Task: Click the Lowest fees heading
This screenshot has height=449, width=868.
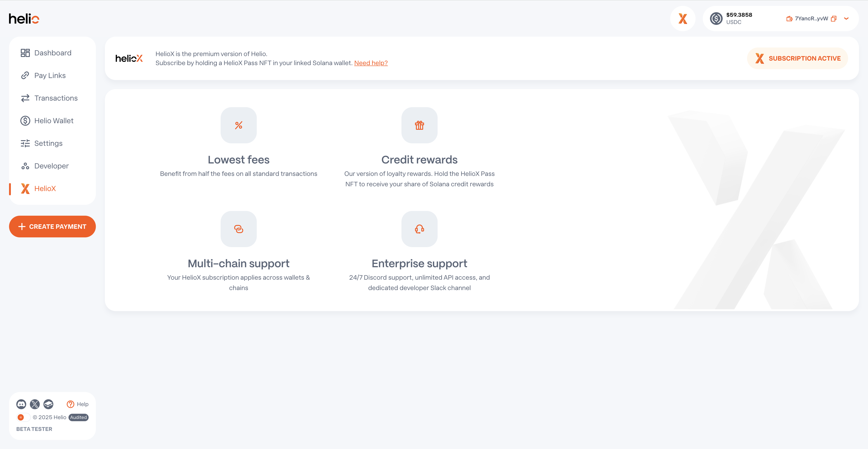Action: click(x=238, y=159)
